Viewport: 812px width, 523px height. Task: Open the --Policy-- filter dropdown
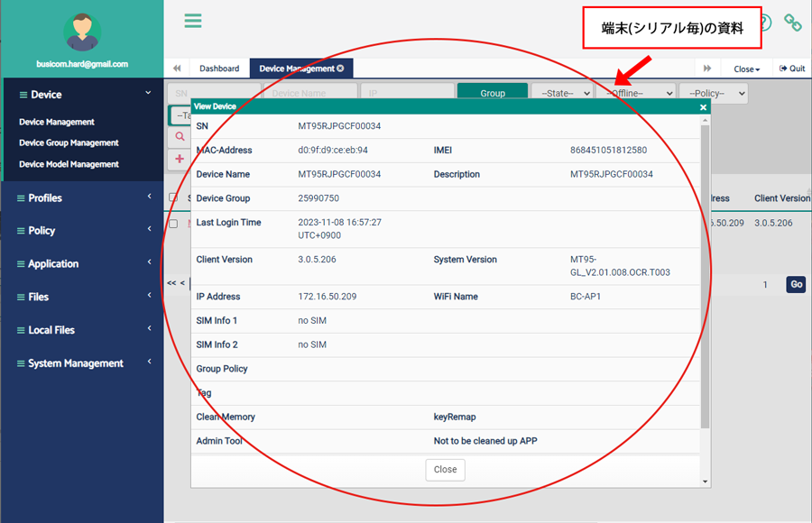coord(714,93)
